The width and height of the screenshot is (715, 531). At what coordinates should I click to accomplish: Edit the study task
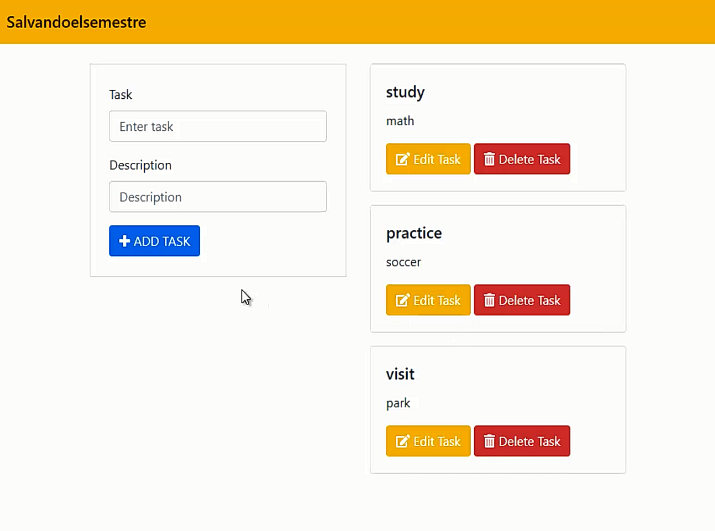coord(428,159)
